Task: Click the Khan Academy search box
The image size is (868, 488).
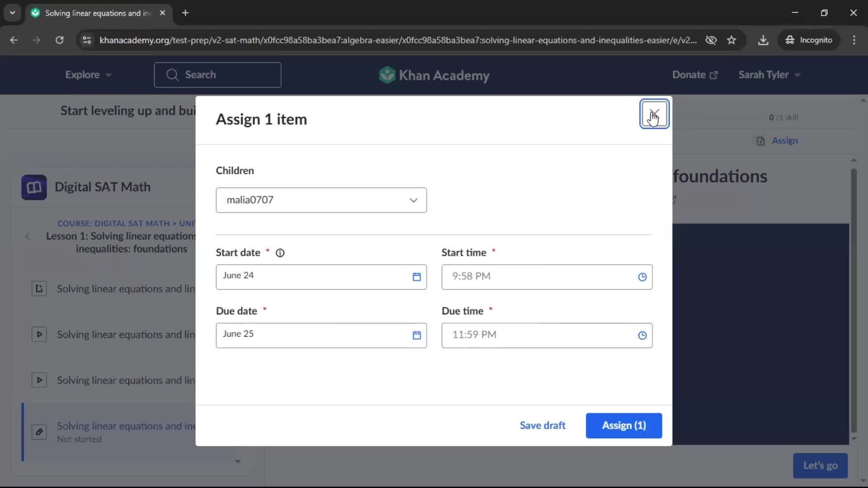Action: pyautogui.click(x=217, y=75)
